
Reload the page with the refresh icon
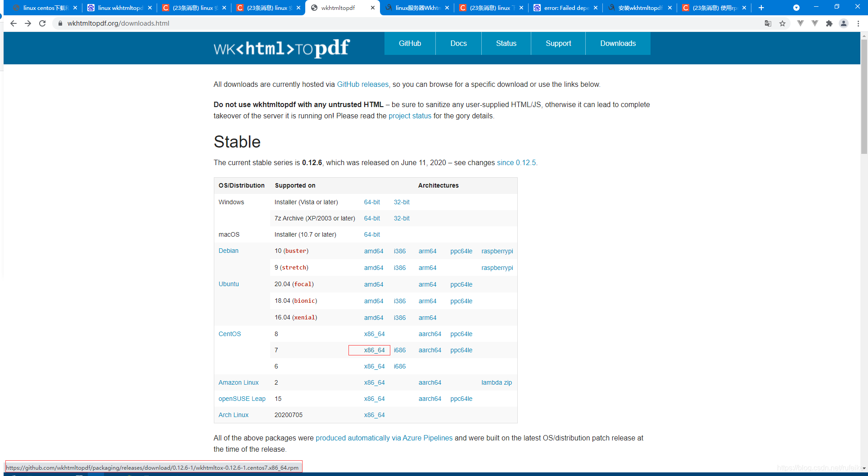[x=42, y=23]
